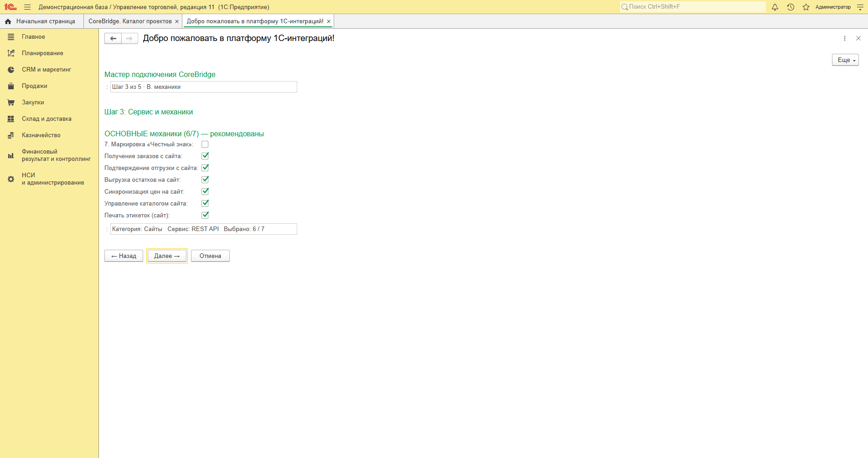Click the Администратор user name
This screenshot has width=868, height=458.
[833, 7]
